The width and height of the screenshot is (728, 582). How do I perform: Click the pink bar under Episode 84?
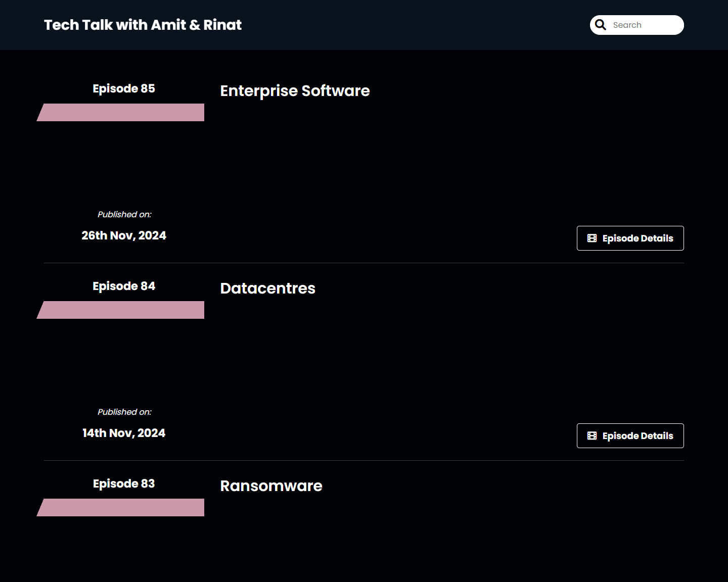121,310
